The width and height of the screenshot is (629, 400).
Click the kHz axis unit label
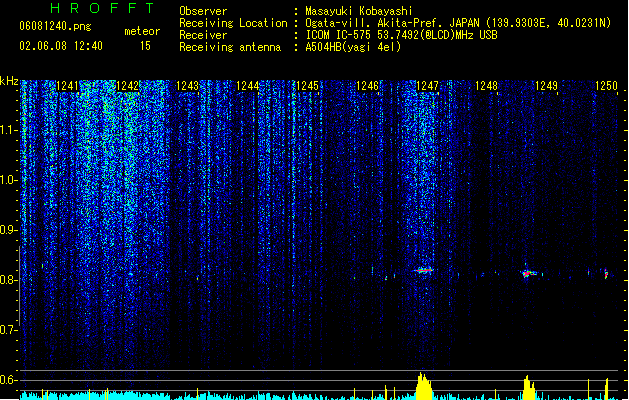(9, 81)
